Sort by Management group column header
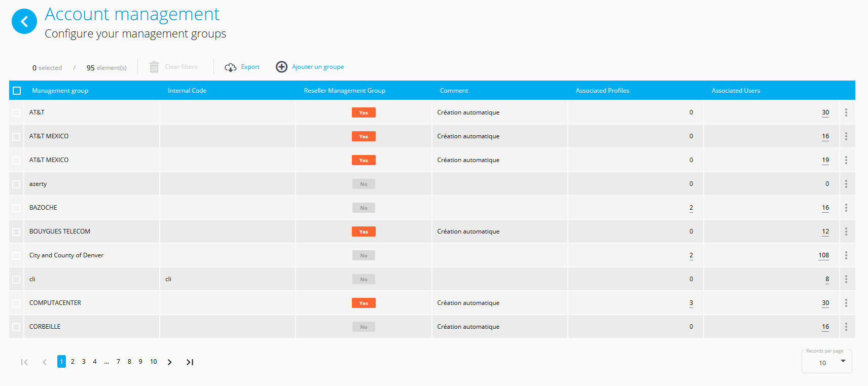 (60, 91)
